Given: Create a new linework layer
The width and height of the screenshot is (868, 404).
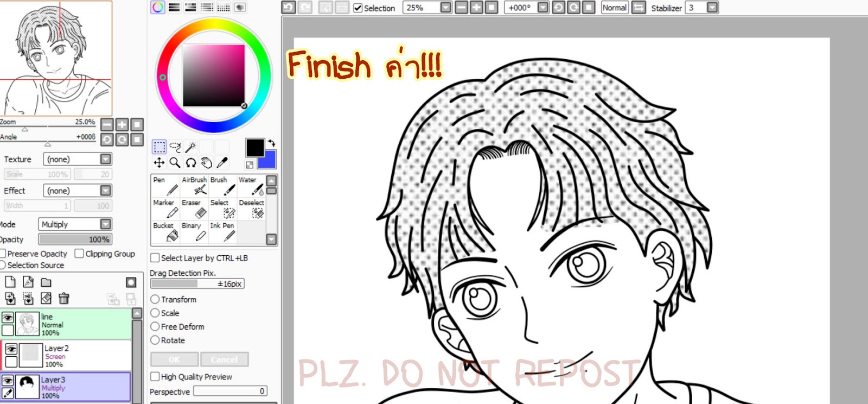Looking at the screenshot, I should [28, 282].
